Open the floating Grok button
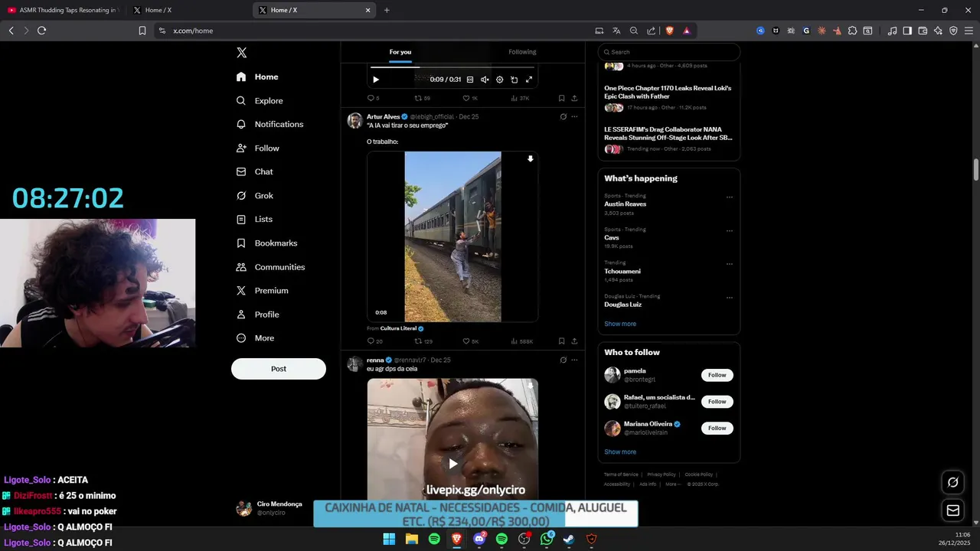Screen dimensions: 980x551 click(952, 482)
